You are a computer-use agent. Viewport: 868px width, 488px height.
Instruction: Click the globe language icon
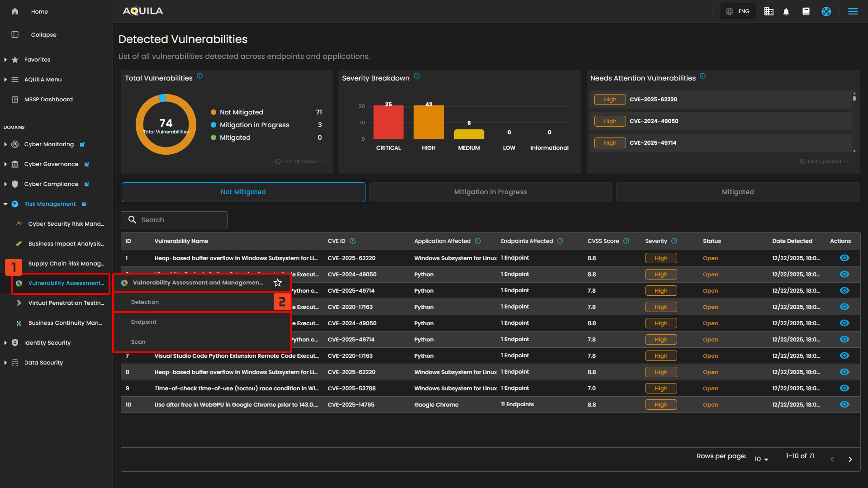730,12
